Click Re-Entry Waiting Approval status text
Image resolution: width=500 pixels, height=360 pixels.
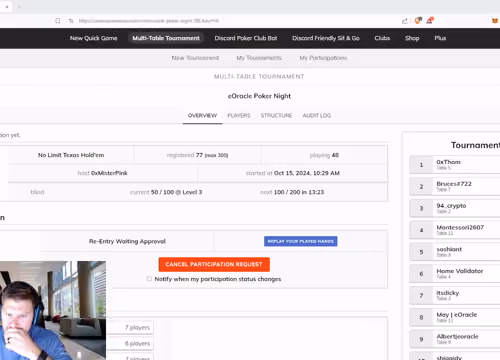tap(127, 241)
